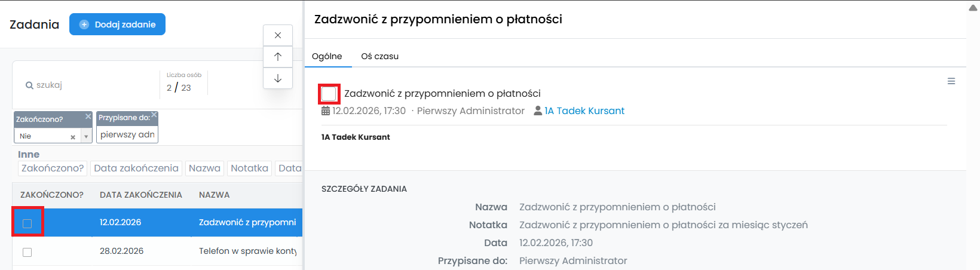This screenshot has height=270, width=980.
Task: Close the task detail panel with X
Action: (278, 35)
